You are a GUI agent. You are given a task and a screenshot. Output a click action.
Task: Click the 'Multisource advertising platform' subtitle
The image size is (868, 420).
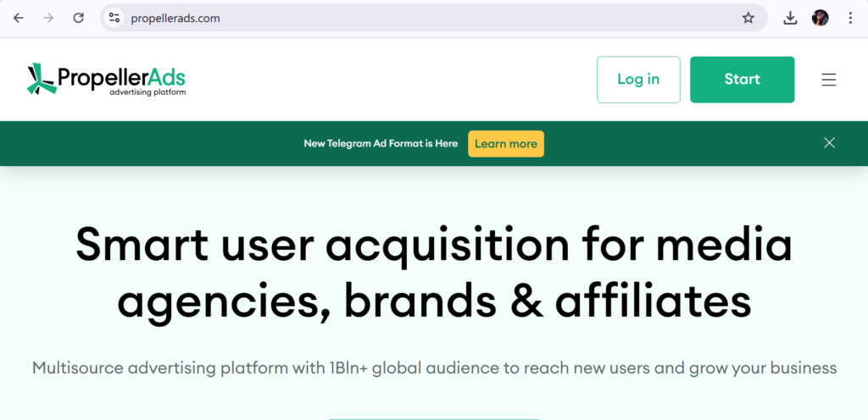[x=434, y=368]
